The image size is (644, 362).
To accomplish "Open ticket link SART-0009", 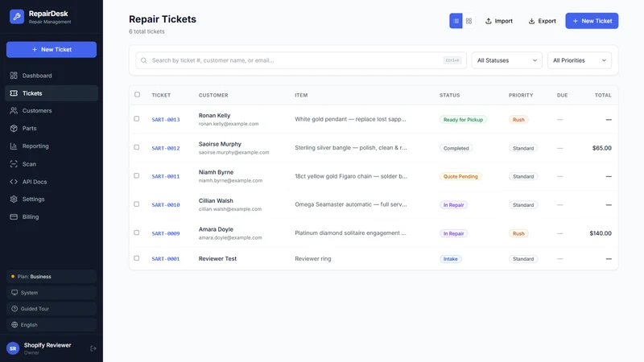I will [x=166, y=233].
